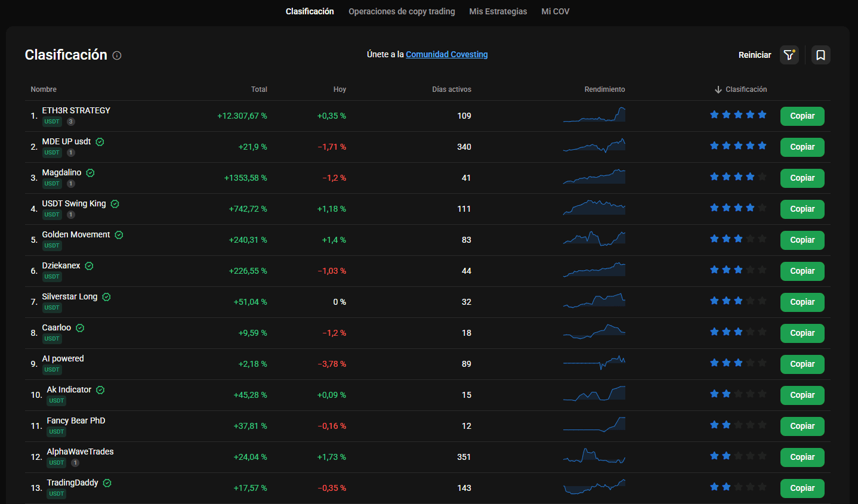This screenshot has height=504, width=858.
Task: Click the verified badge next to USDT Swing King
Action: (x=115, y=204)
